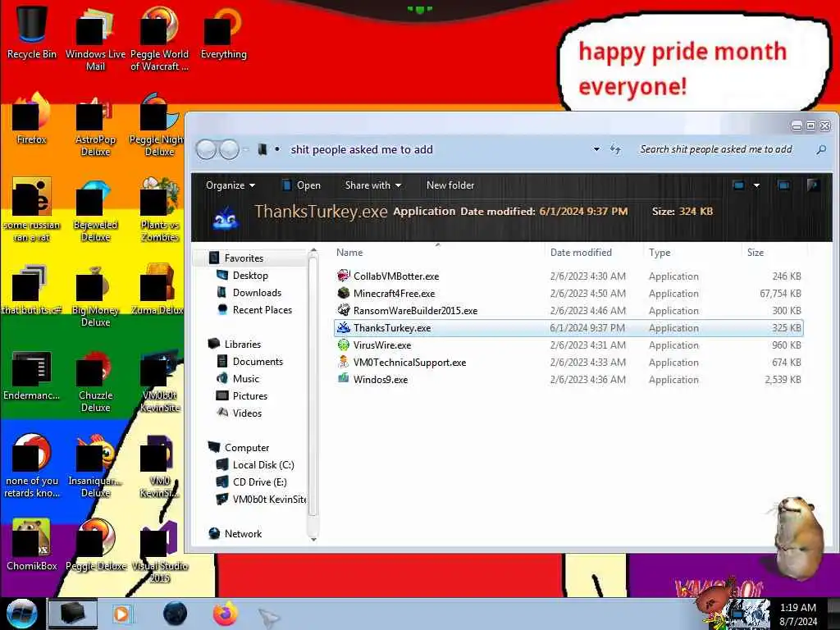Open the Insaniquarium Deluxe desktop shortcut
The height and width of the screenshot is (630, 840).
[95, 465]
